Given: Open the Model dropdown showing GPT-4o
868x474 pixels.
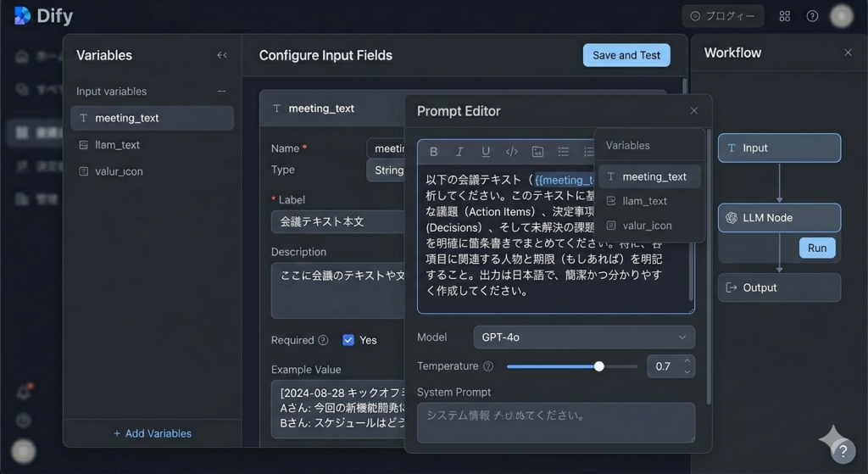Looking at the screenshot, I should pos(582,337).
